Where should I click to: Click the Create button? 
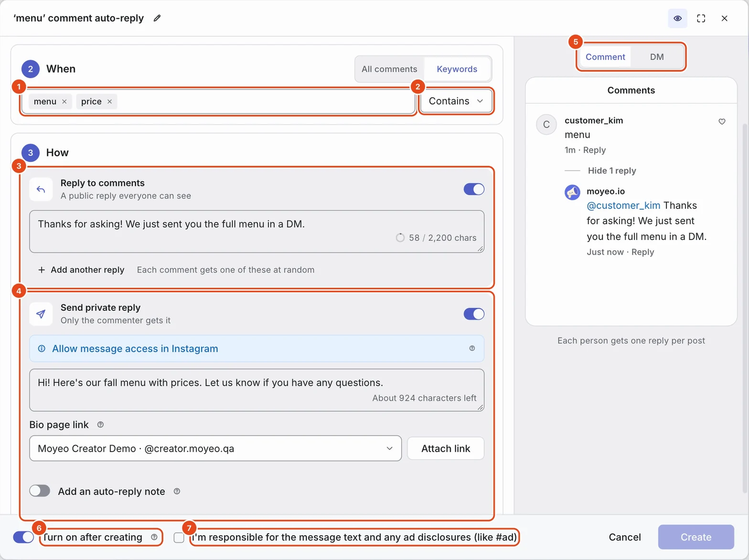696,537
